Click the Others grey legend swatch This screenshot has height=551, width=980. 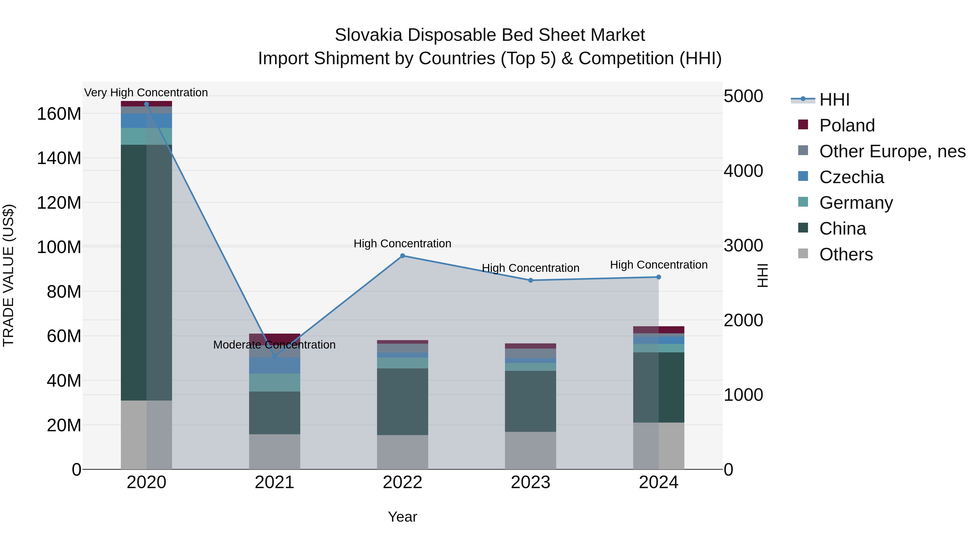[x=803, y=253]
